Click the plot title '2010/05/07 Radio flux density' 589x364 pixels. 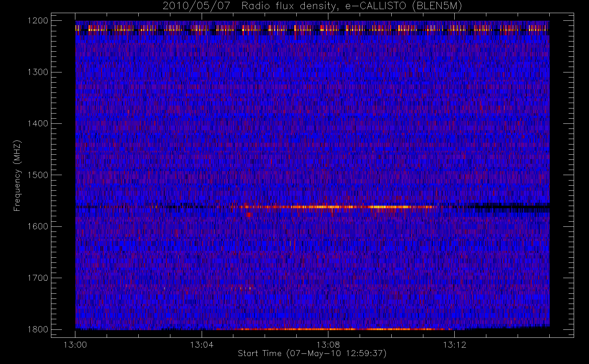pyautogui.click(x=312, y=6)
